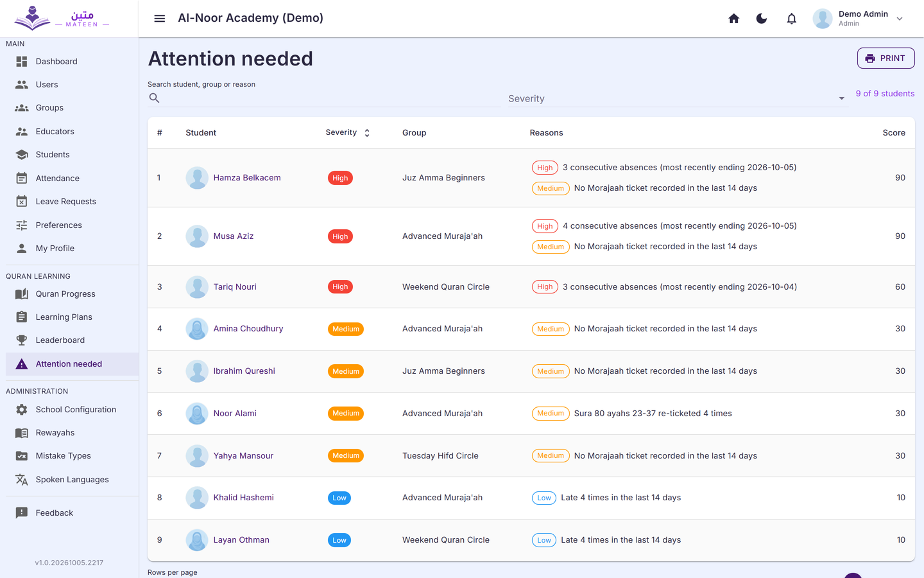Click the Quran Progress book icon
The width and height of the screenshot is (924, 578).
click(x=22, y=294)
